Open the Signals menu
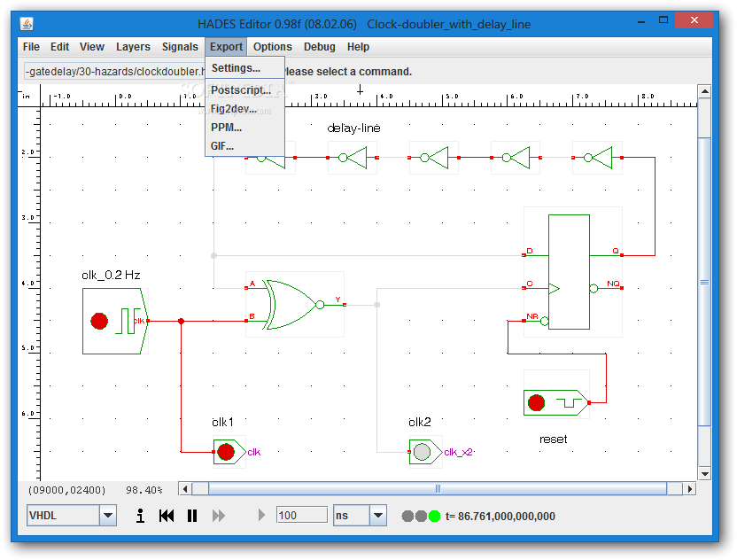 pos(180,47)
